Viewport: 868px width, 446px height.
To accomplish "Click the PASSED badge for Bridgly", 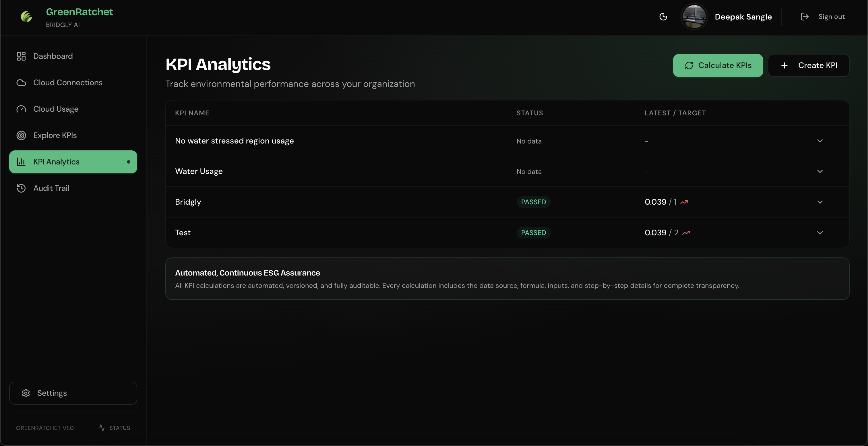I will pos(533,202).
